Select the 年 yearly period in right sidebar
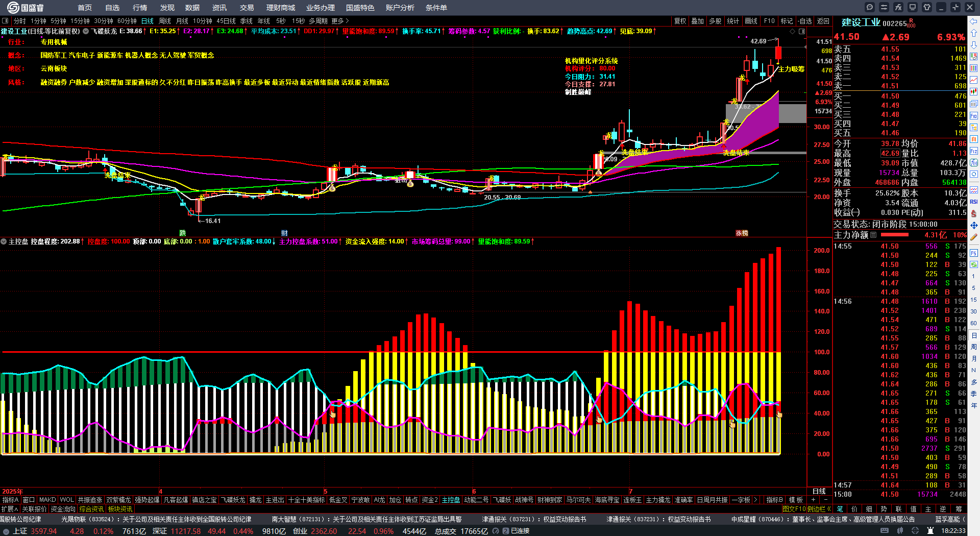The image size is (980, 536). tap(974, 405)
